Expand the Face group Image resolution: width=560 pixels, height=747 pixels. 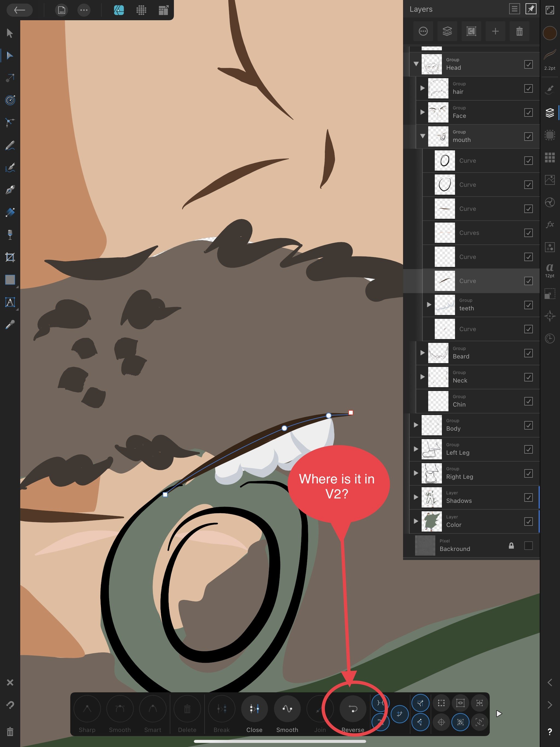click(422, 112)
